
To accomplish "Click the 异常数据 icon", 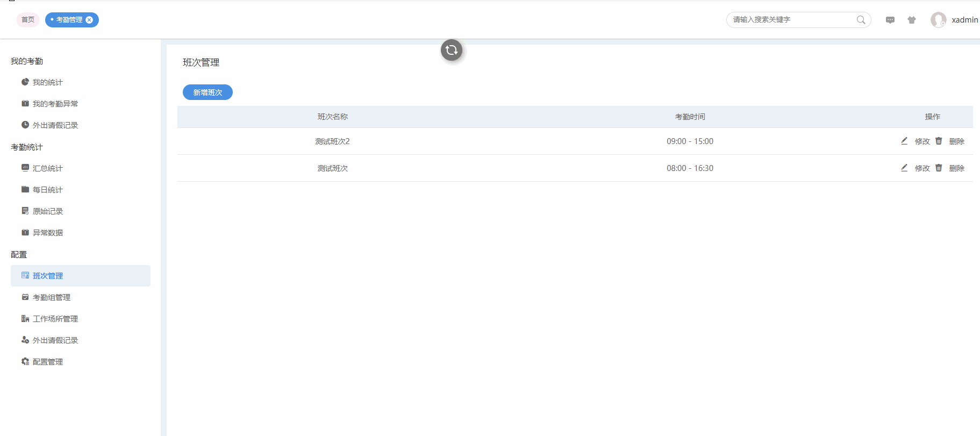I will point(25,232).
